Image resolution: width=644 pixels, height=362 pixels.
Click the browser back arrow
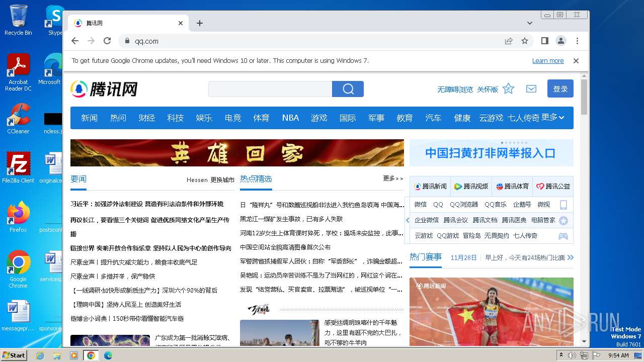[x=75, y=41]
